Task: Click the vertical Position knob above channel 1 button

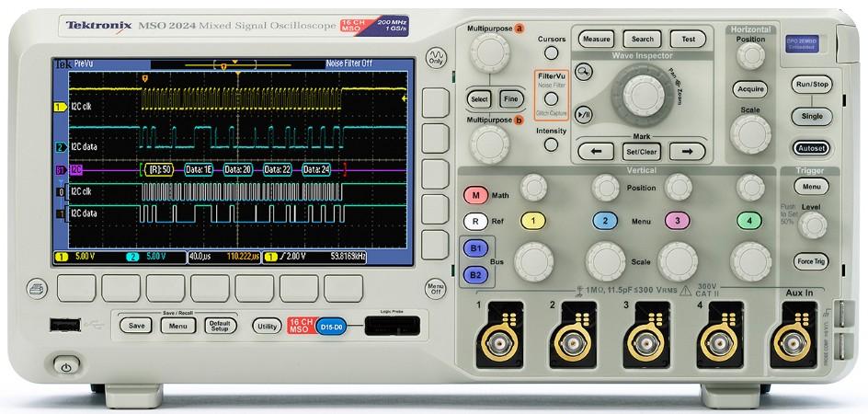Action: pyautogui.click(x=533, y=188)
